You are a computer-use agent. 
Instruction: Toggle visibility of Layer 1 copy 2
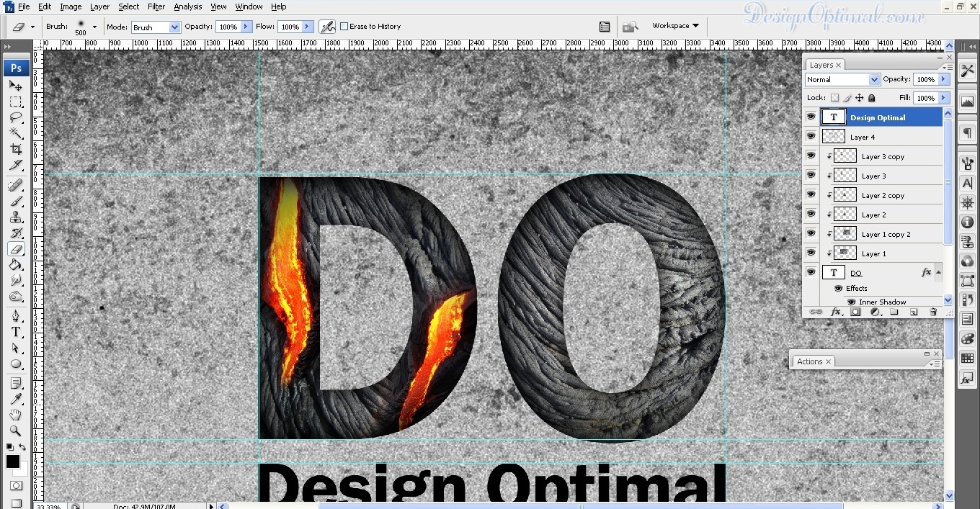tap(811, 234)
